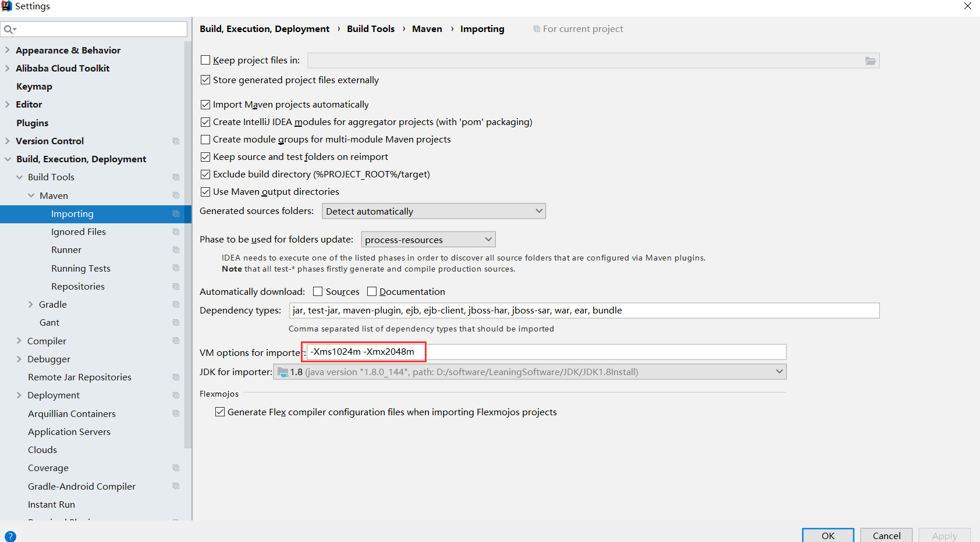Disable 'Import Maven projects automatically'
This screenshot has height=542, width=980.
pyautogui.click(x=205, y=104)
